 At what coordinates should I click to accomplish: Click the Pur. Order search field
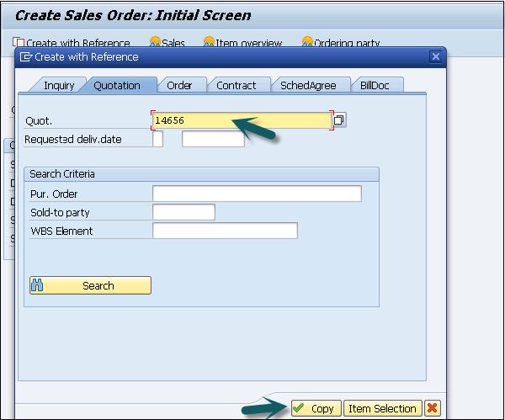[x=257, y=194]
